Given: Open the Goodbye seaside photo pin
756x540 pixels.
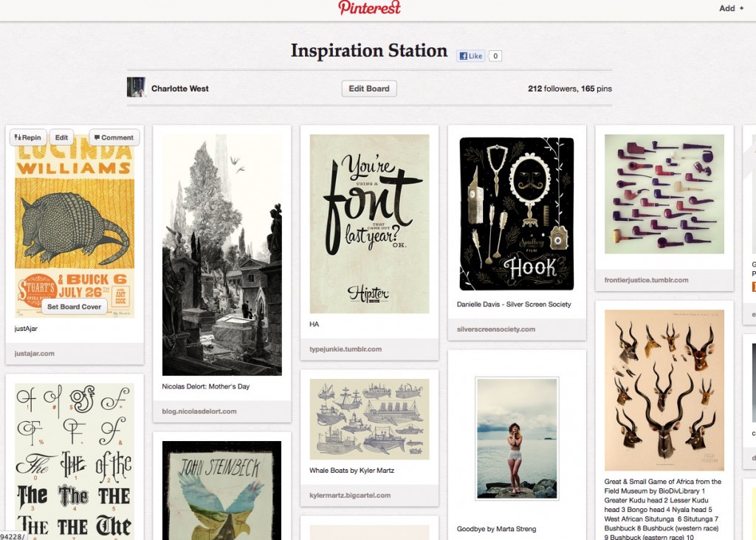Looking at the screenshot, I should pos(517,439).
